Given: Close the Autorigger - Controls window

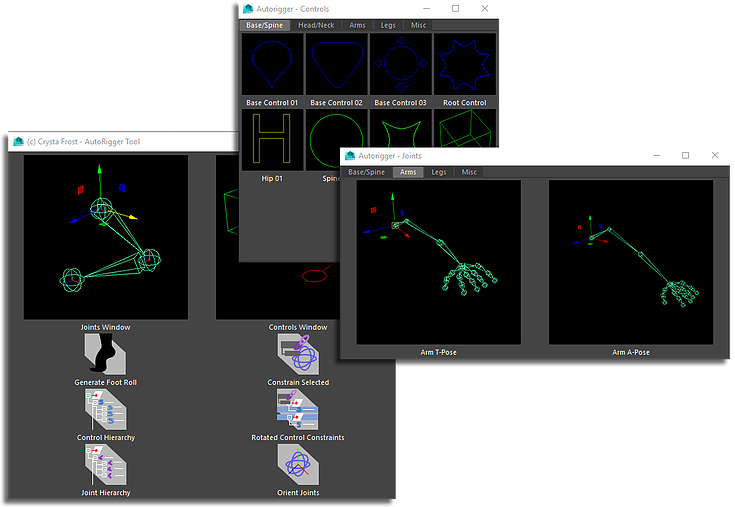Looking at the screenshot, I should [x=485, y=8].
